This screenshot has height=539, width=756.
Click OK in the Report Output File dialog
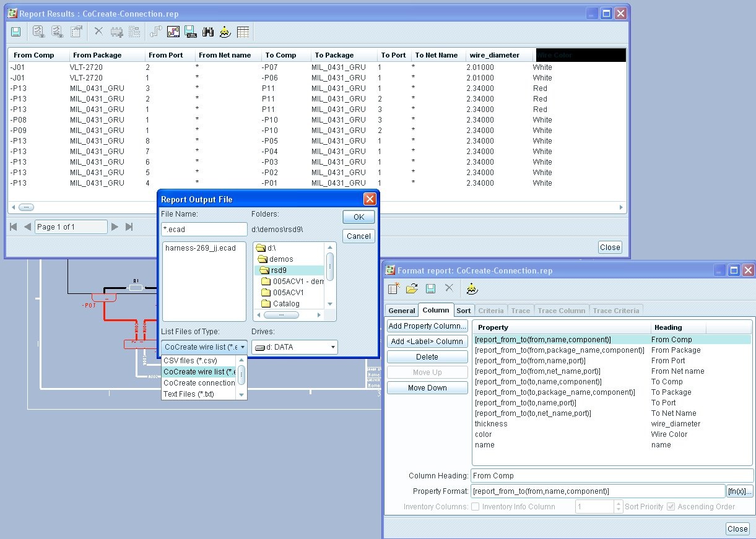(358, 217)
